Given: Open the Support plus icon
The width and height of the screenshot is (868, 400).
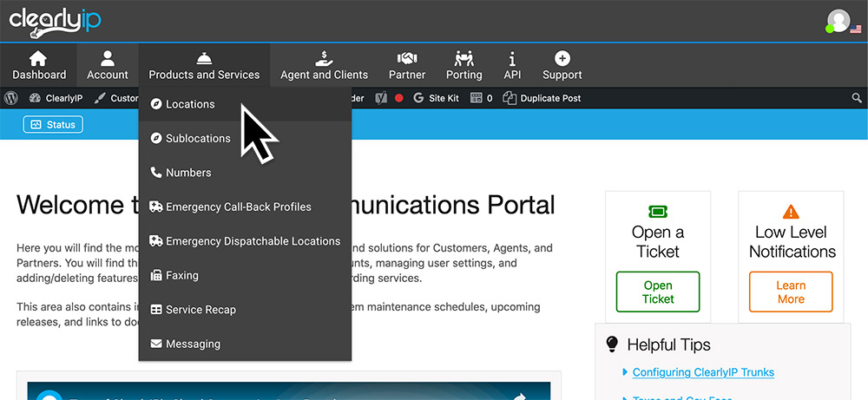Looking at the screenshot, I should click(562, 59).
